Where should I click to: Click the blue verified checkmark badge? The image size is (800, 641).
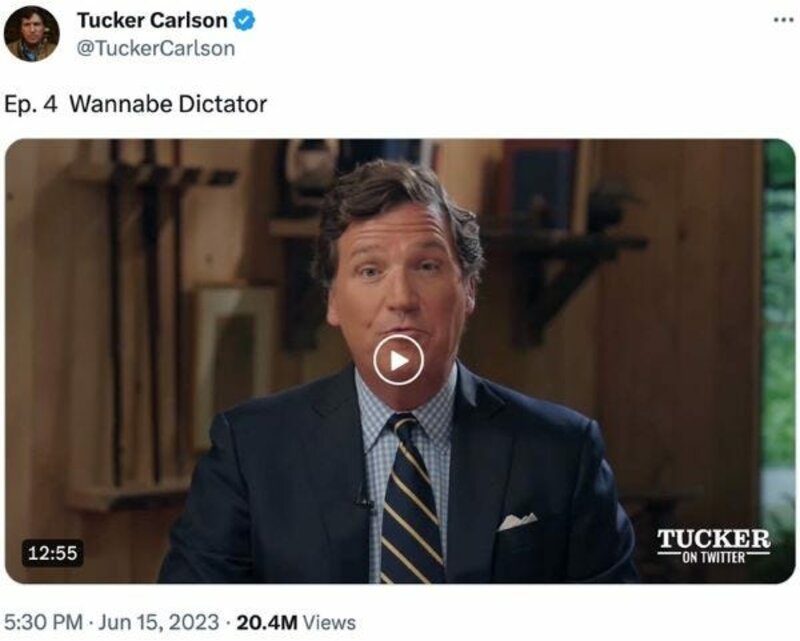click(x=245, y=21)
